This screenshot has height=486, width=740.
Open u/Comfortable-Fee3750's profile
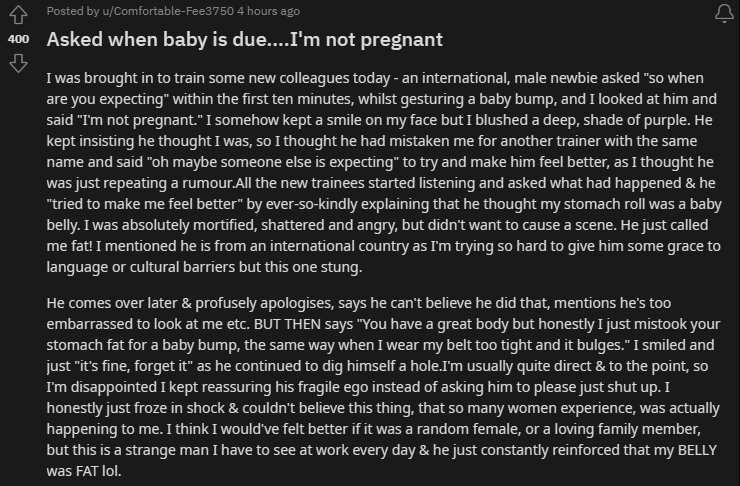168,11
